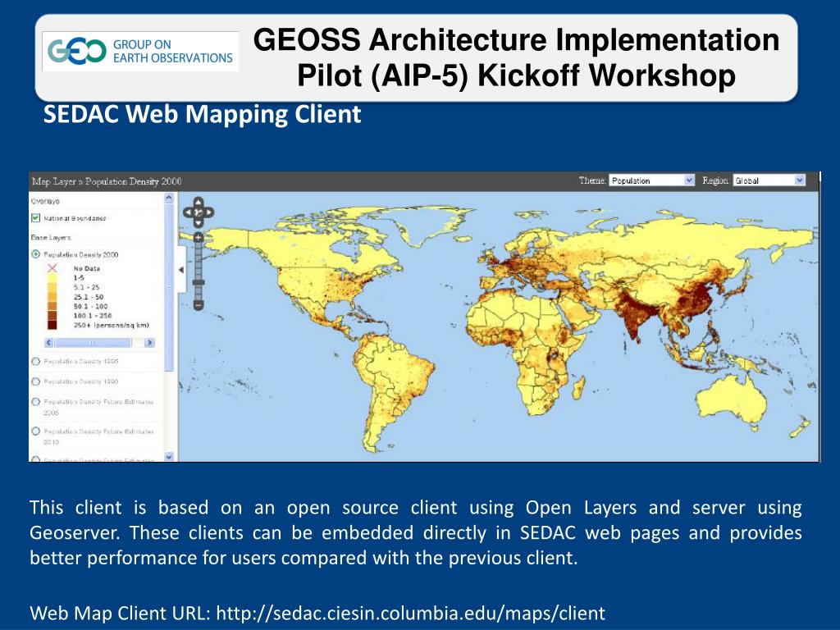Screen dimensions: 840x630
Task: Pan the map up with the north arrow
Action: tap(199, 202)
